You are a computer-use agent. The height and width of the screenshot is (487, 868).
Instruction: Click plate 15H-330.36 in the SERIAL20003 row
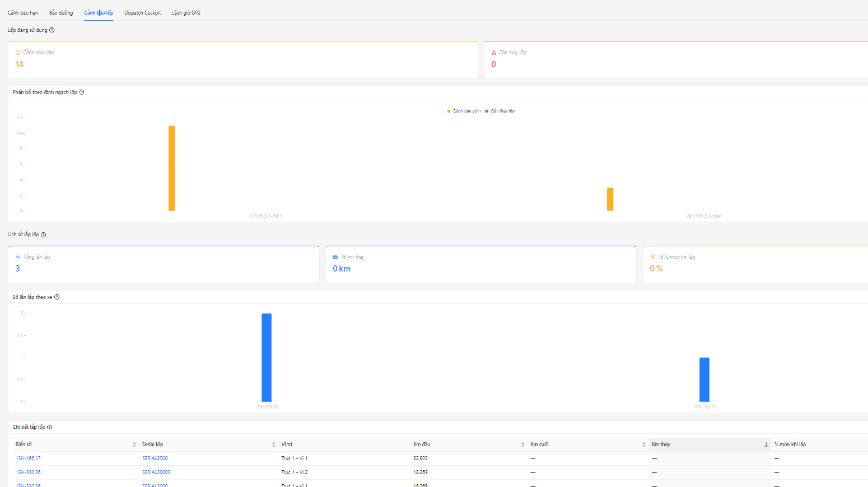pyautogui.click(x=28, y=472)
